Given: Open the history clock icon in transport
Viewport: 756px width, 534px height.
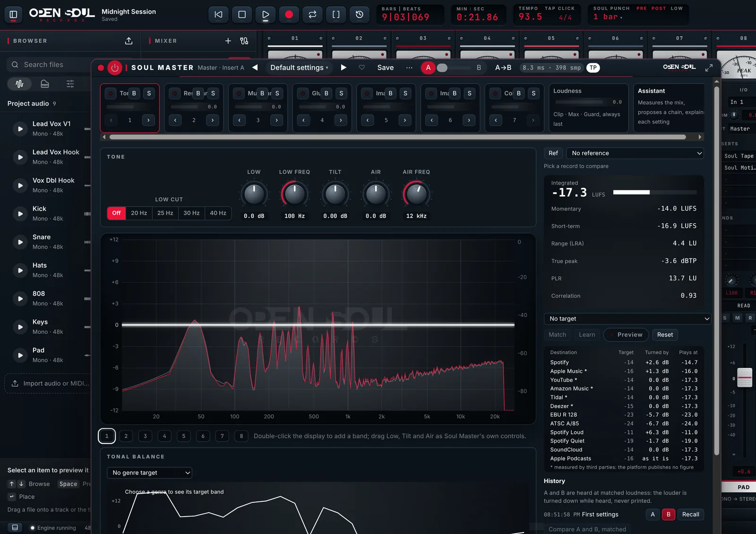Looking at the screenshot, I should pos(360,15).
